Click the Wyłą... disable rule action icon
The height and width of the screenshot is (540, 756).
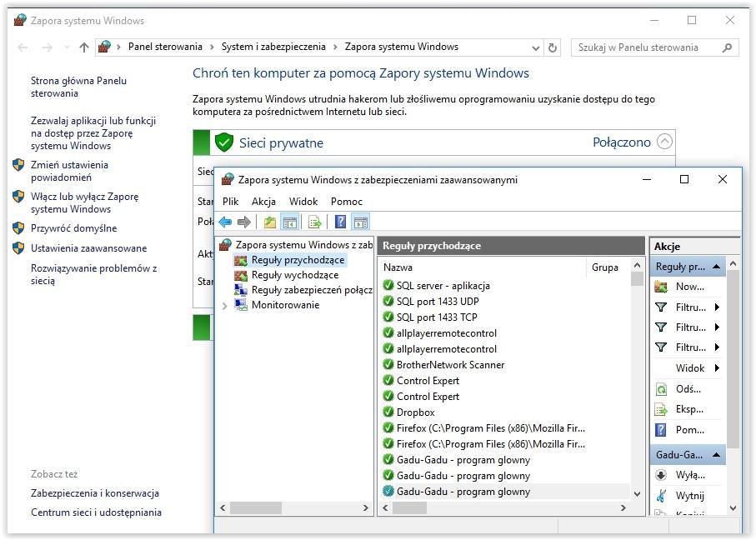click(661, 475)
